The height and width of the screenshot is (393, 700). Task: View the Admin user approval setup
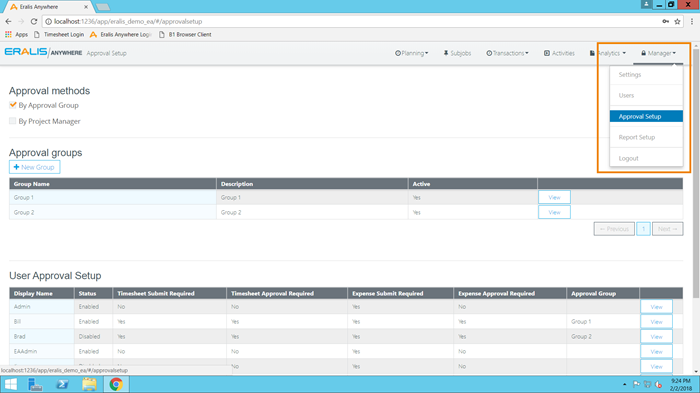[656, 307]
